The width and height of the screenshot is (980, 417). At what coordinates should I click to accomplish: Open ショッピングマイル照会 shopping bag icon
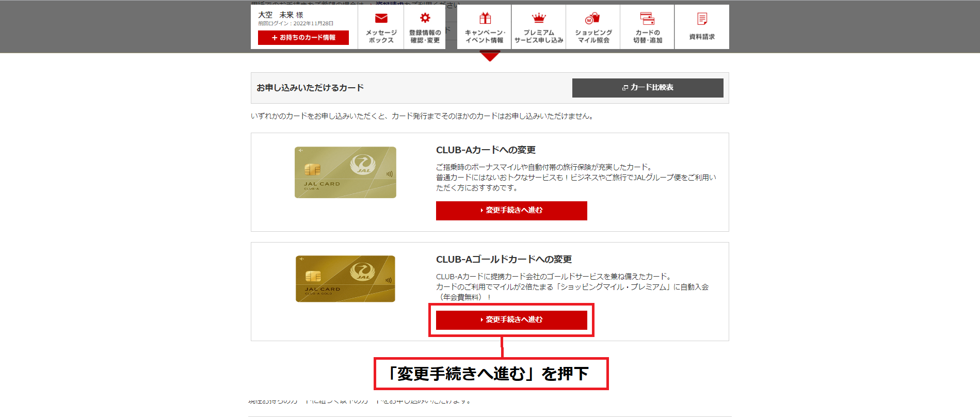coord(593,18)
